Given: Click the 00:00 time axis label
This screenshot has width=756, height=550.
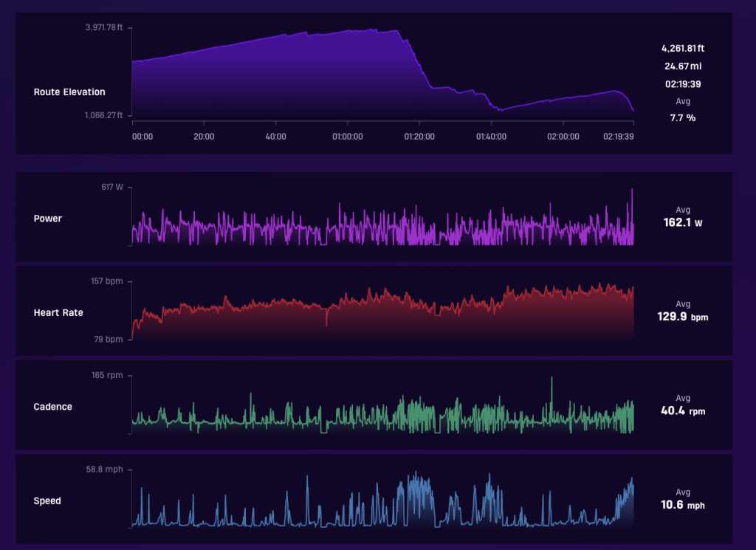Looking at the screenshot, I should pyautogui.click(x=142, y=137).
